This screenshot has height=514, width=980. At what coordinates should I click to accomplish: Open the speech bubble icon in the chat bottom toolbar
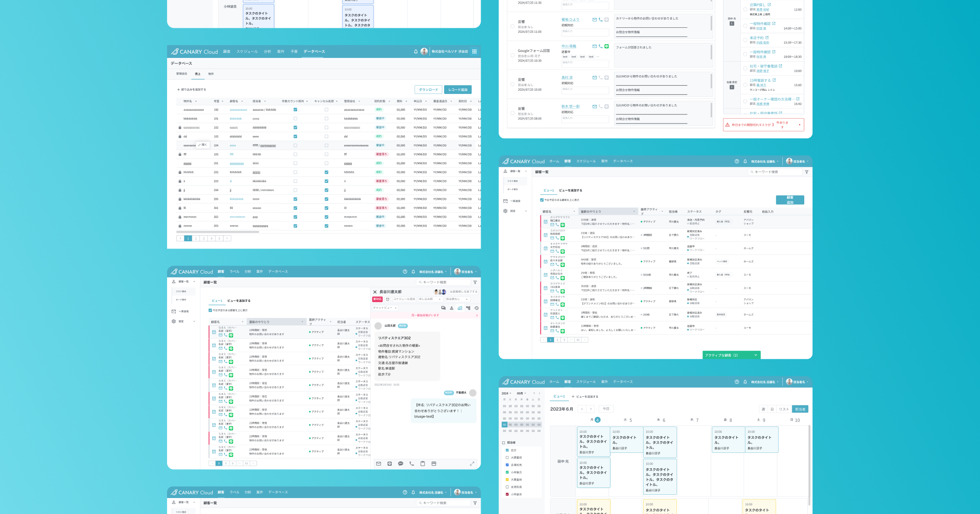pyautogui.click(x=400, y=464)
